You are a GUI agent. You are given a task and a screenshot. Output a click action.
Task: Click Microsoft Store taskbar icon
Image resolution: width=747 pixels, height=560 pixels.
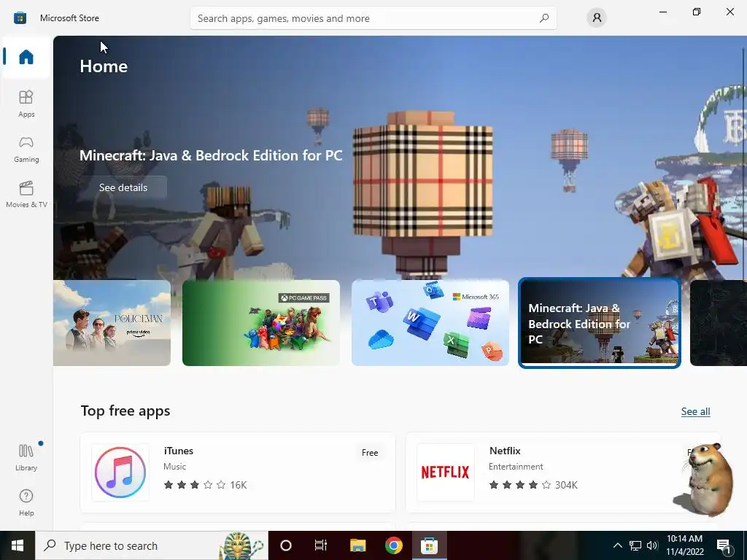[x=429, y=545]
